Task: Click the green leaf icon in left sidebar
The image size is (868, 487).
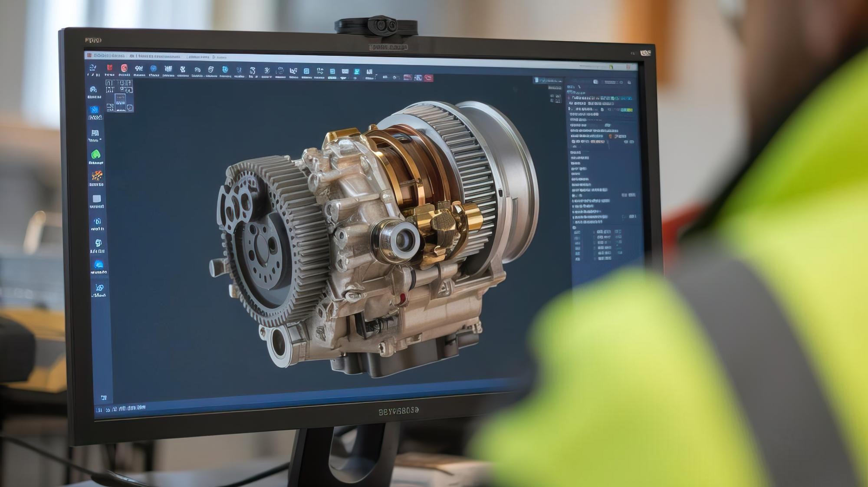Action: coord(96,155)
